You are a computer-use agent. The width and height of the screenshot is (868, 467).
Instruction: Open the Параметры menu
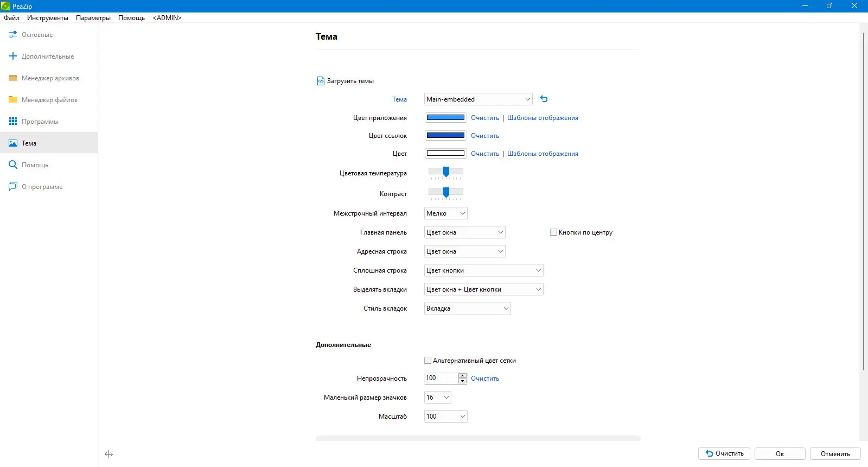[93, 17]
